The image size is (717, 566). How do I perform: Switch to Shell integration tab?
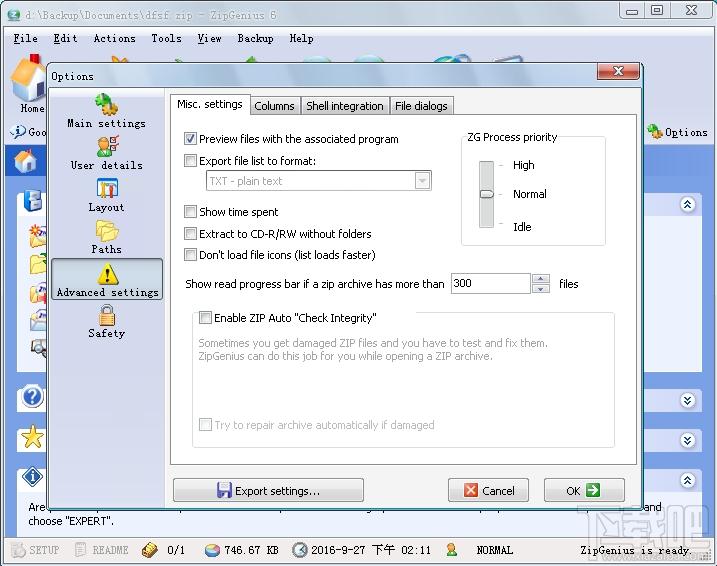pyautogui.click(x=345, y=106)
